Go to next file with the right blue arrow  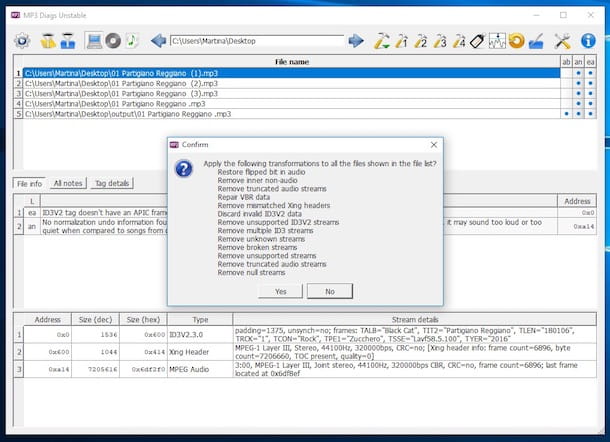[356, 40]
